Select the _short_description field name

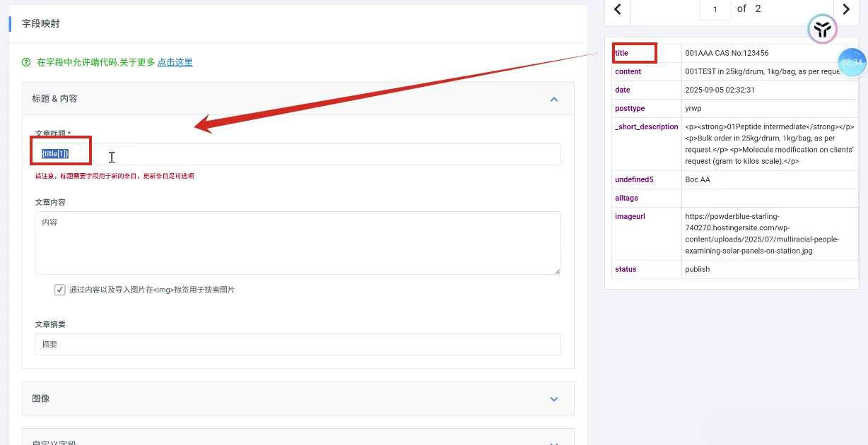coord(646,127)
